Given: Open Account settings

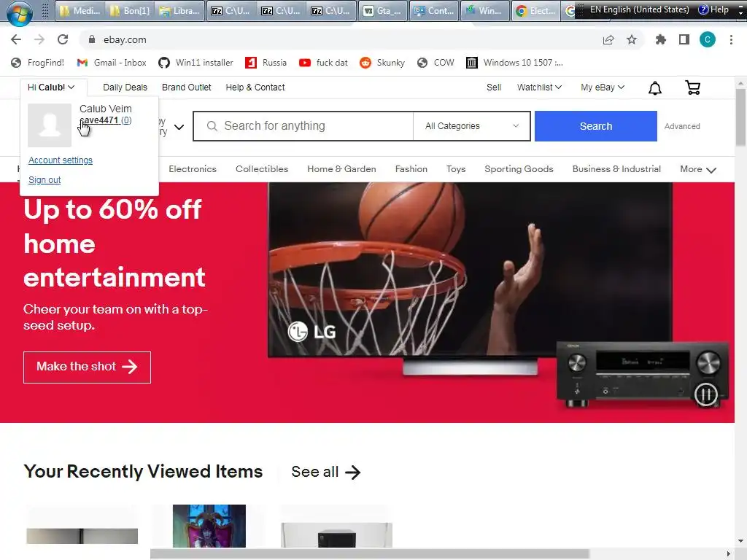Looking at the screenshot, I should tap(61, 160).
